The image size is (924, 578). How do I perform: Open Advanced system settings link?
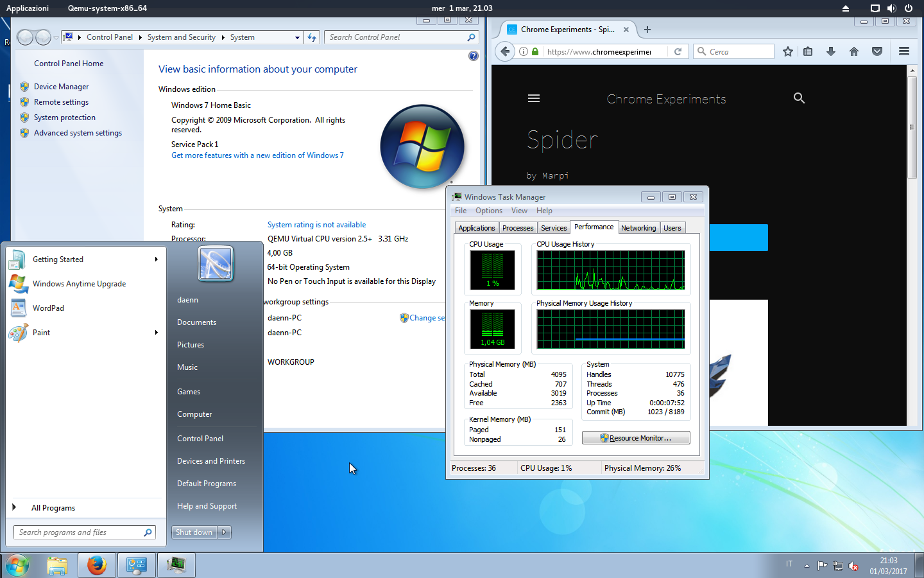78,133
